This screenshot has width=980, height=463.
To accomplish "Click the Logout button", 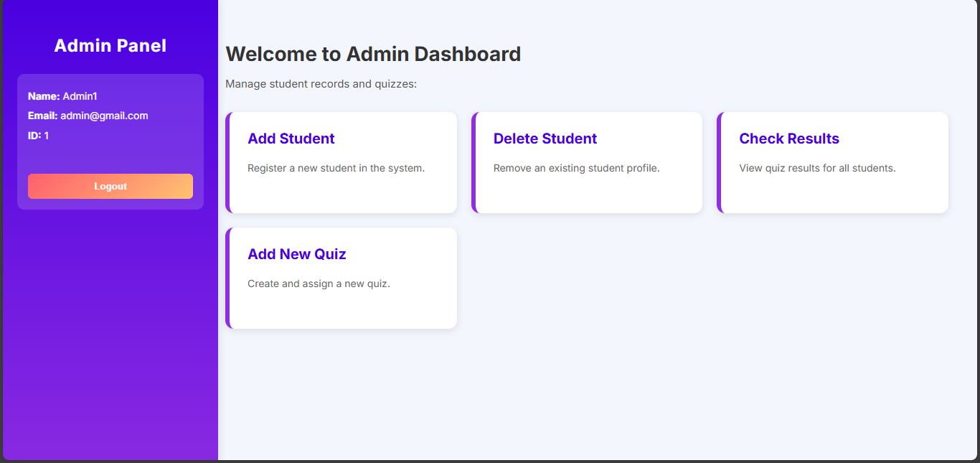I will tap(110, 186).
